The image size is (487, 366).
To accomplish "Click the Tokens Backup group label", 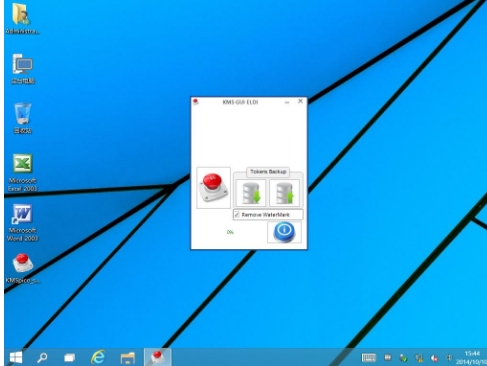I will pyautogui.click(x=268, y=172).
